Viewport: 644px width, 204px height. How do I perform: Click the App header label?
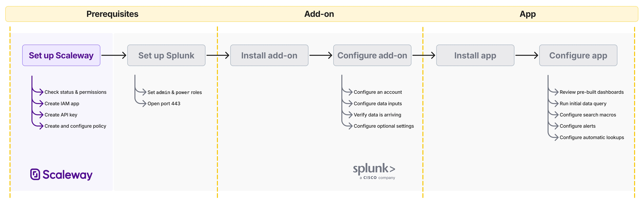pos(528,14)
